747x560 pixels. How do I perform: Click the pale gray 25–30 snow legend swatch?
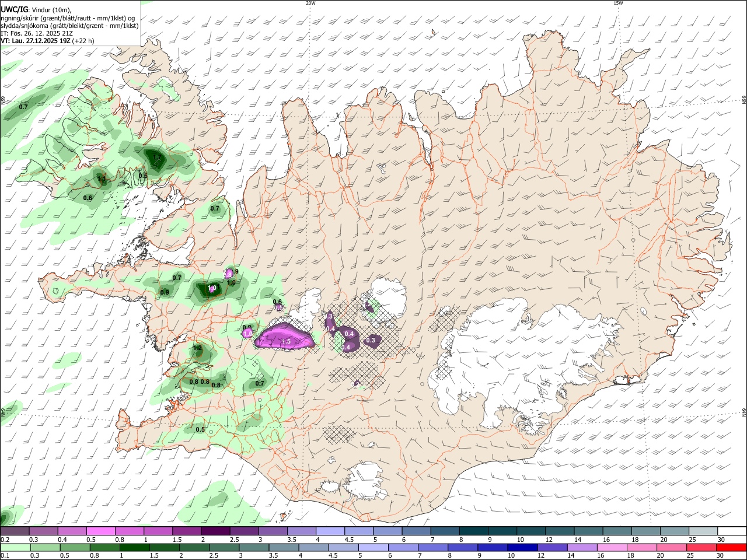(x=703, y=531)
